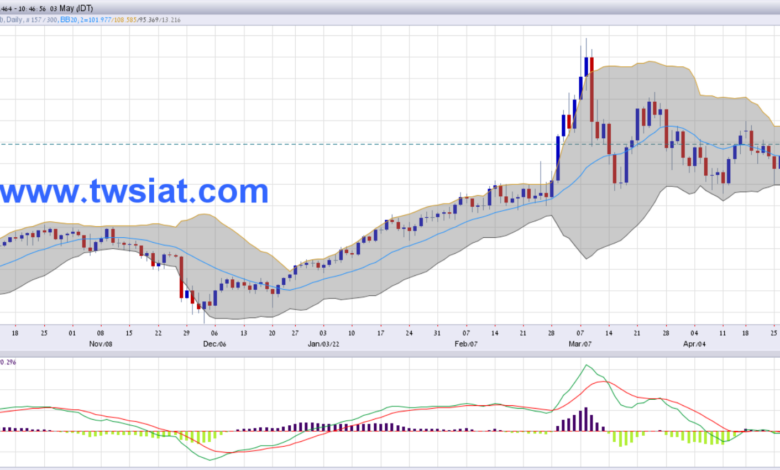Click the orange value "108.585"
The image size is (780, 470).
coord(126,20)
